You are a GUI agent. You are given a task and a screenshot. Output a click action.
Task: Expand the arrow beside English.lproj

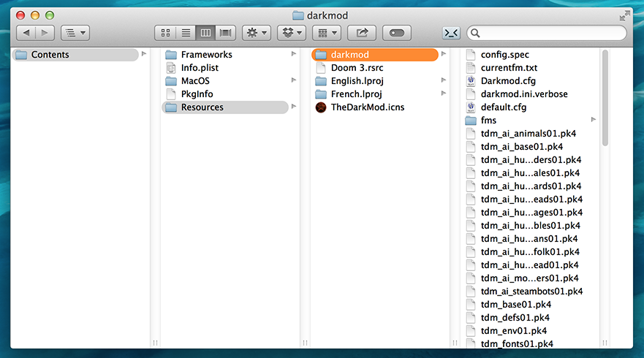point(444,80)
